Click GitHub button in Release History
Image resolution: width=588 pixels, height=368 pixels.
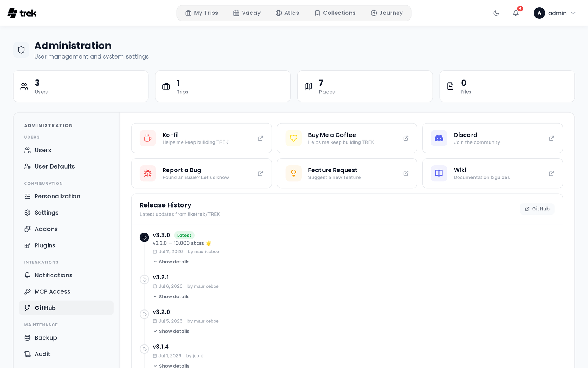pyautogui.click(x=537, y=209)
